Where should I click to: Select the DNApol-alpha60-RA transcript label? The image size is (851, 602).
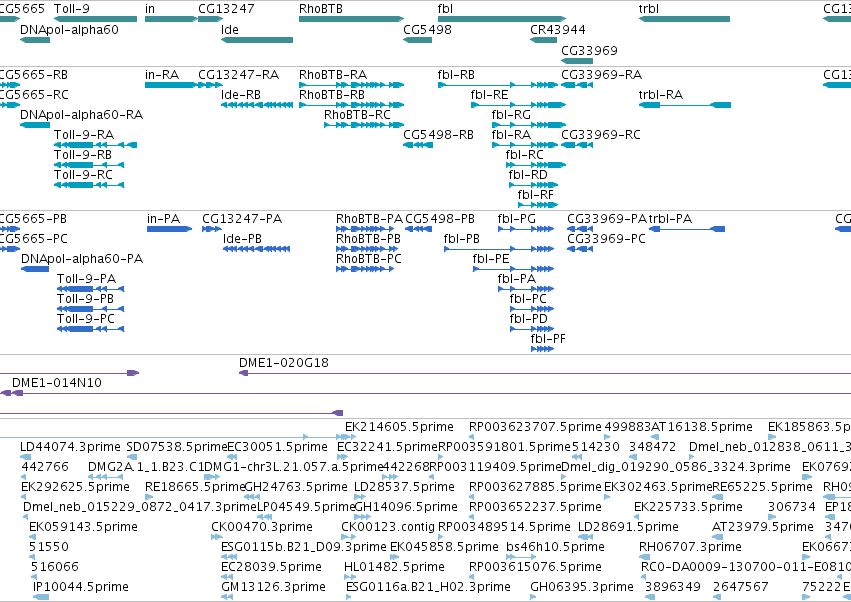coord(81,115)
